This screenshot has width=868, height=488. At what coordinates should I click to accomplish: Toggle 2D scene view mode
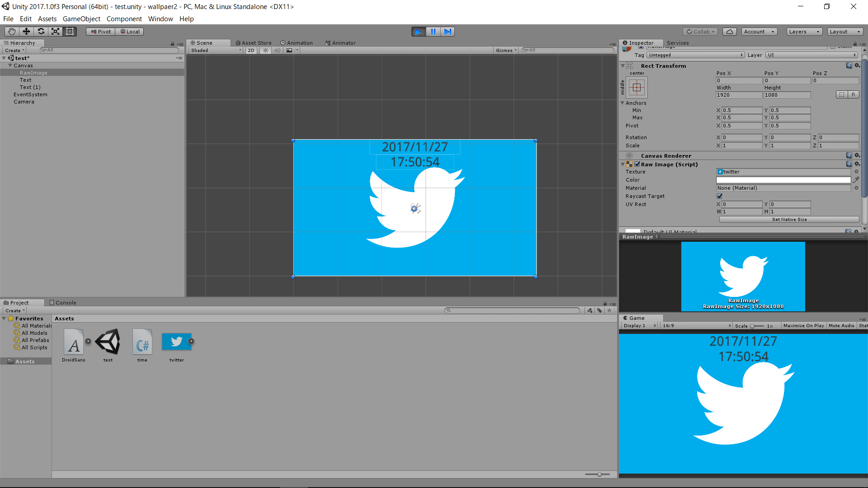(x=251, y=51)
